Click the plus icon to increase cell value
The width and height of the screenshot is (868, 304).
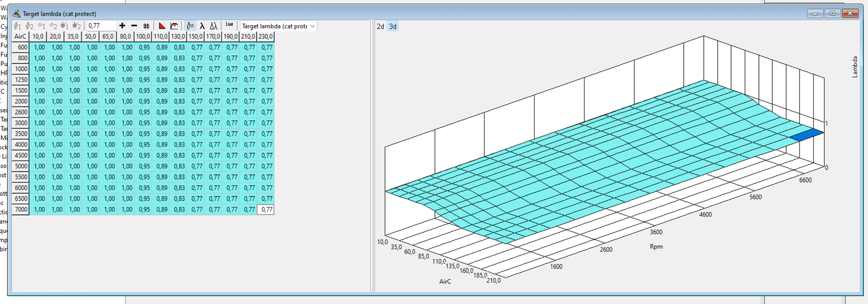click(122, 26)
